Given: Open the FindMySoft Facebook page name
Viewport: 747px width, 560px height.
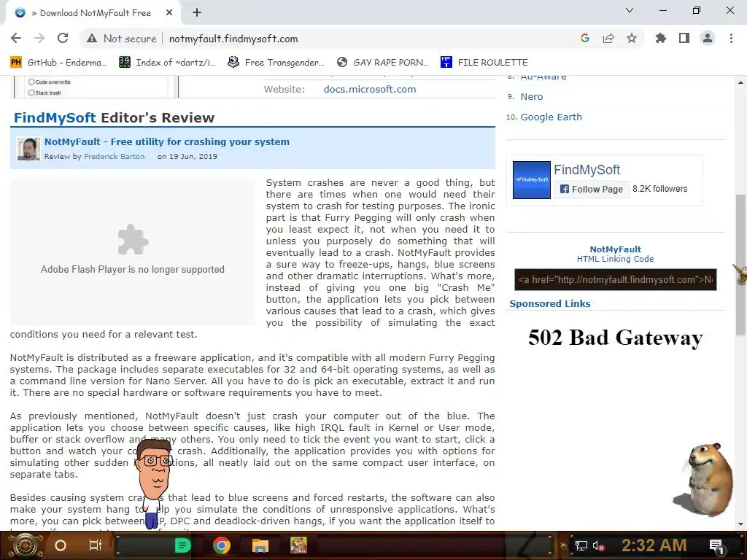Looking at the screenshot, I should pyautogui.click(x=587, y=170).
